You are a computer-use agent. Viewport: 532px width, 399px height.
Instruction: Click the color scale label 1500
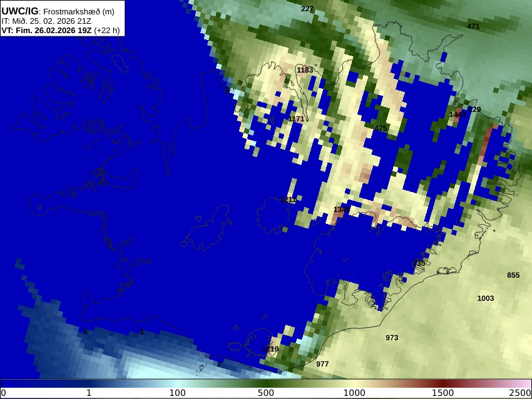[443, 393]
